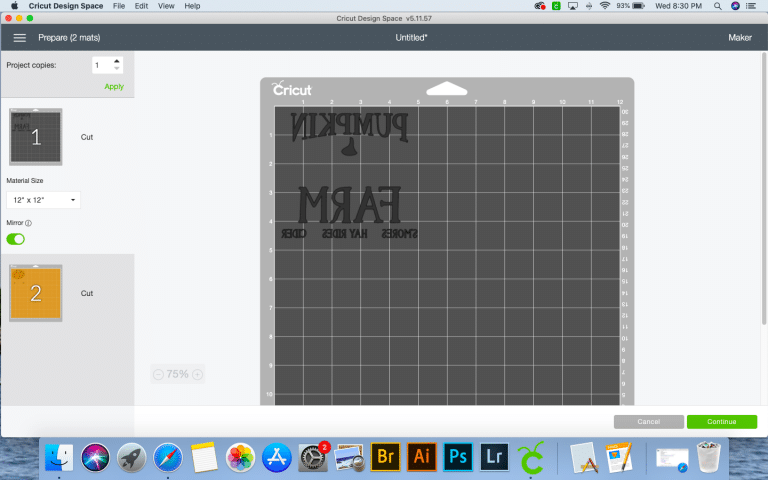Select mirrored PUMPKIN text on mat
The width and height of the screenshot is (768, 480).
tap(349, 127)
